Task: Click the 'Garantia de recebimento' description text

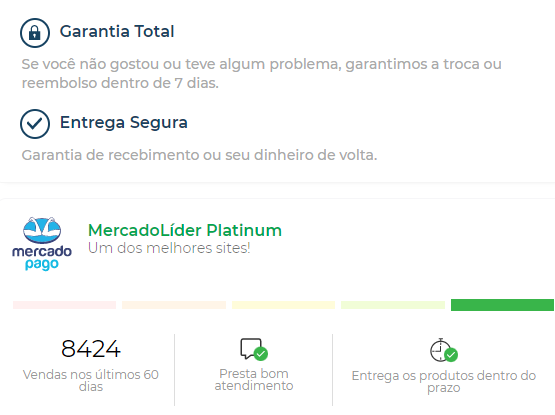Action: pos(199,155)
